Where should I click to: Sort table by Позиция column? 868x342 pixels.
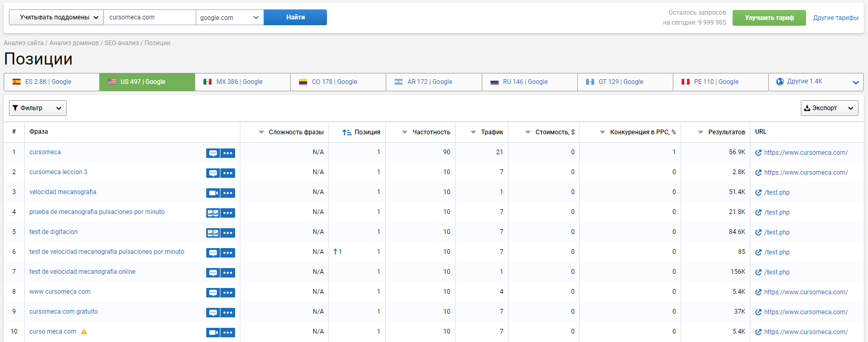pyautogui.click(x=361, y=132)
